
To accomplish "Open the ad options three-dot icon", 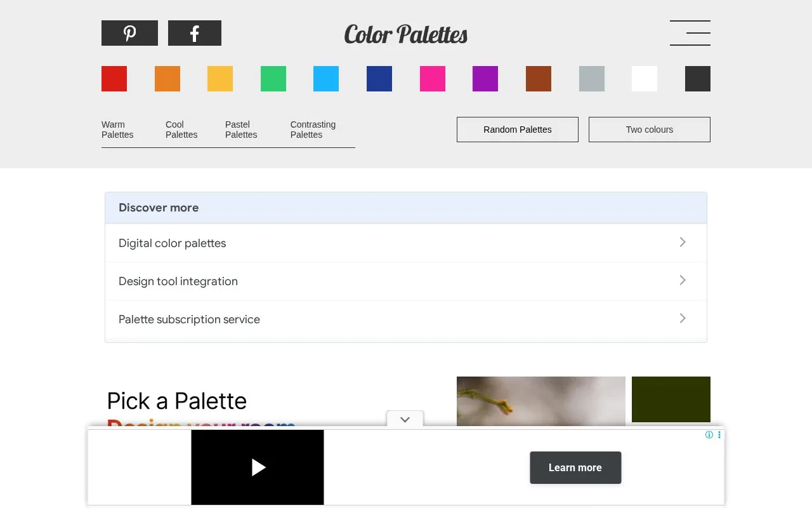I will click(719, 435).
